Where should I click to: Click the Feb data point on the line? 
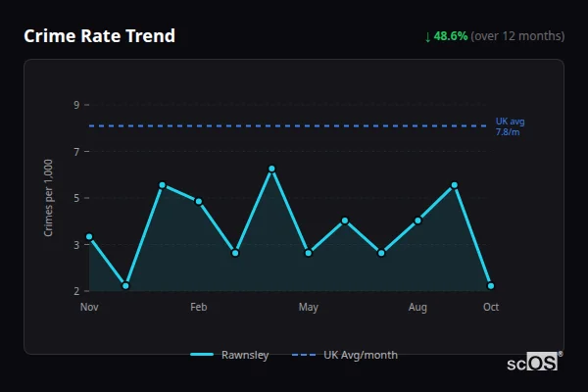click(199, 202)
